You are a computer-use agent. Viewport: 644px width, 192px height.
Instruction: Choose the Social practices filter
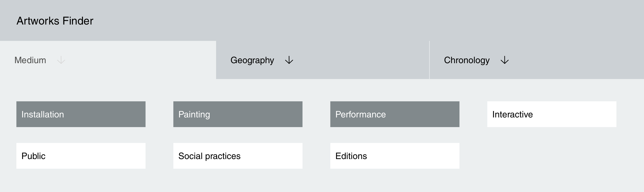pyautogui.click(x=238, y=156)
